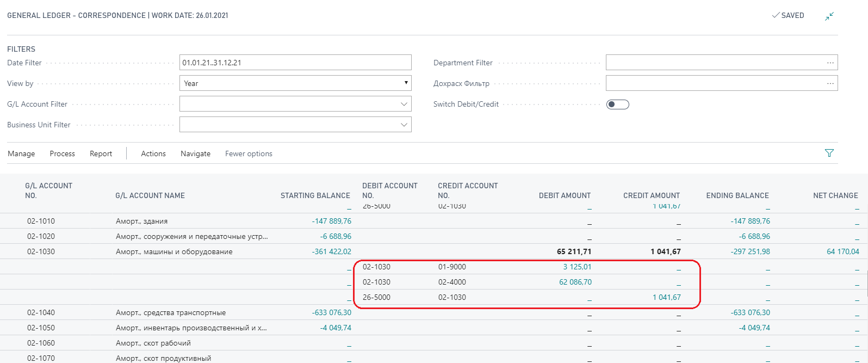
Task: Open Department Filter lookup ellipsis
Action: click(x=830, y=63)
